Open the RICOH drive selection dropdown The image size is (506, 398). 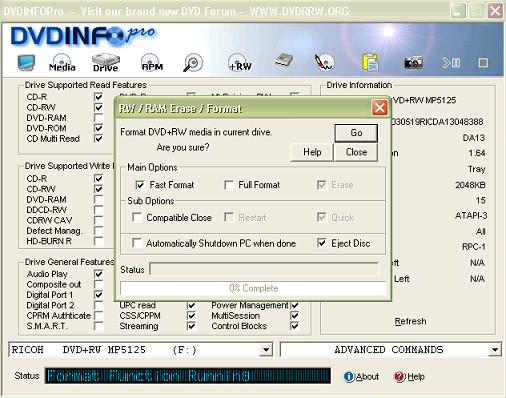point(265,350)
